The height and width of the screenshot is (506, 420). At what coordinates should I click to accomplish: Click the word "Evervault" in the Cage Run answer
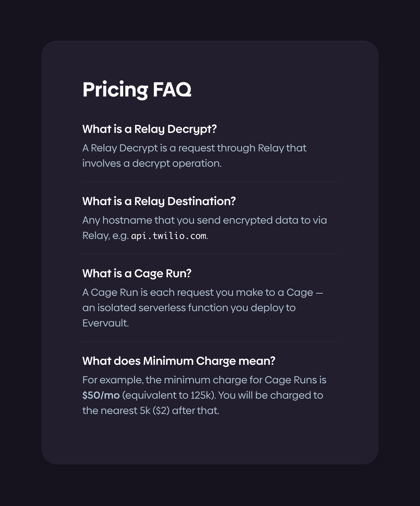[105, 323]
